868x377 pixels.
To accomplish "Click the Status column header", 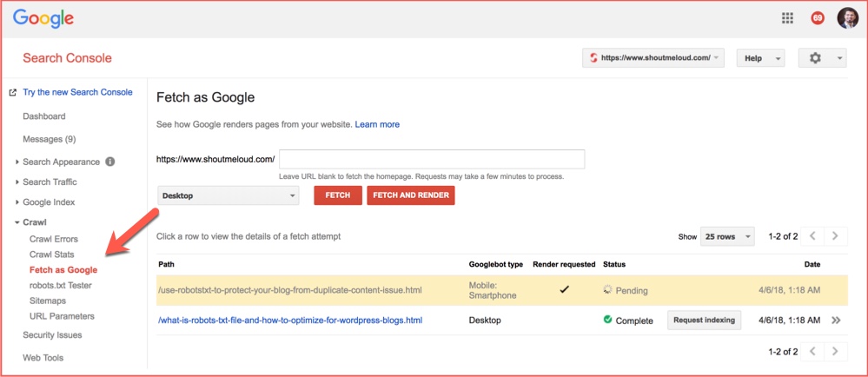I will coord(614,265).
